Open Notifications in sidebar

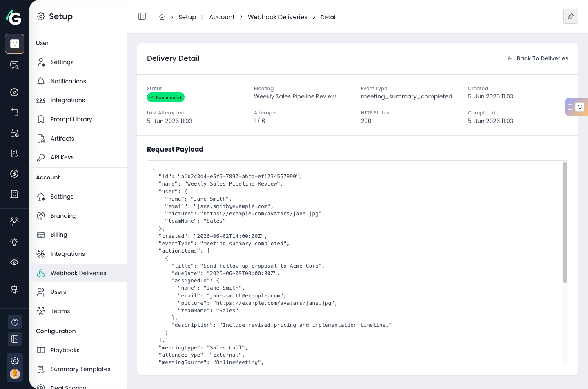(78, 81)
